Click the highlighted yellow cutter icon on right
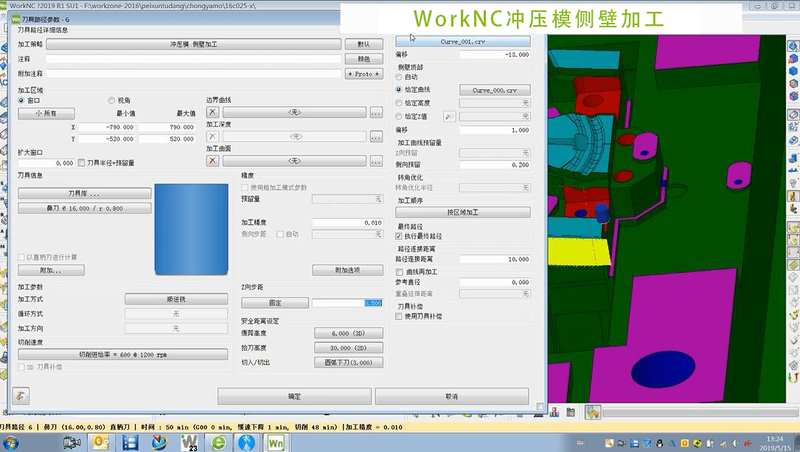 click(x=793, y=195)
